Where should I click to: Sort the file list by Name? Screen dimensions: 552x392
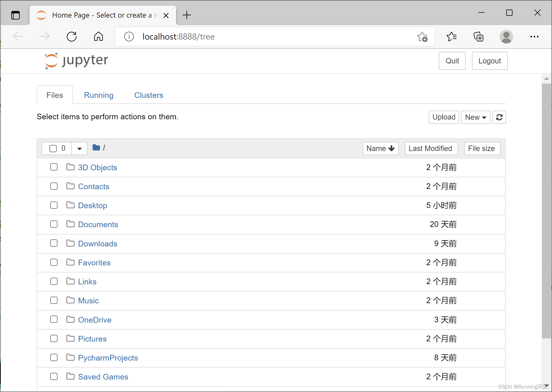point(380,148)
